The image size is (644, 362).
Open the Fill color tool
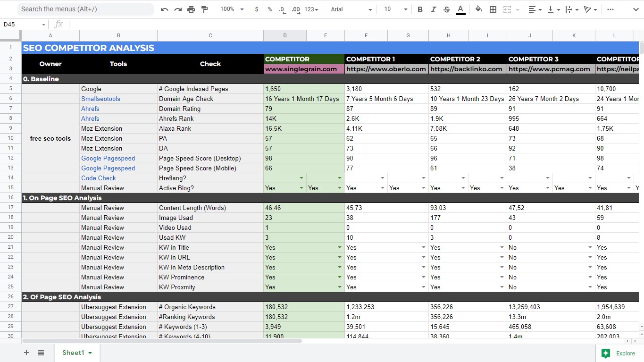click(x=477, y=9)
